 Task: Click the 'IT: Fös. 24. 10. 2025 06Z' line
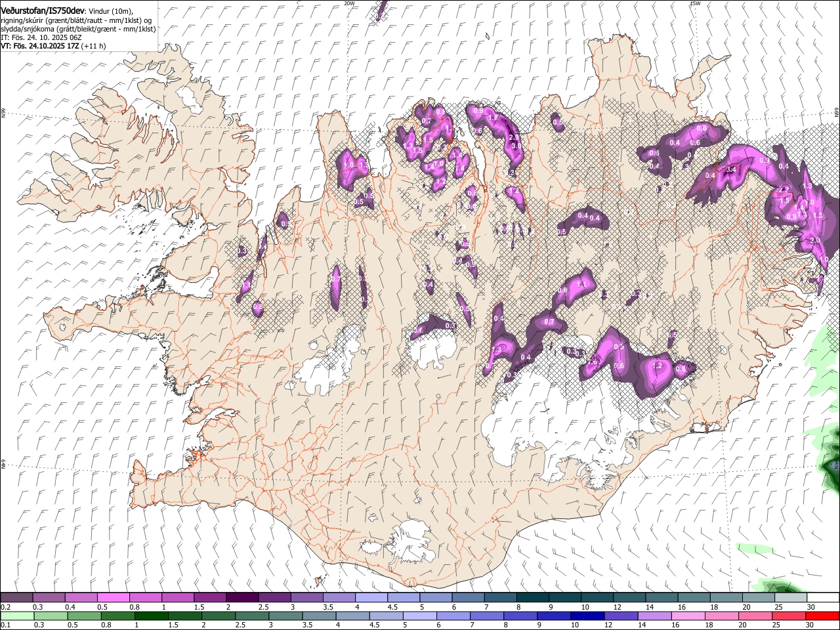click(41, 37)
